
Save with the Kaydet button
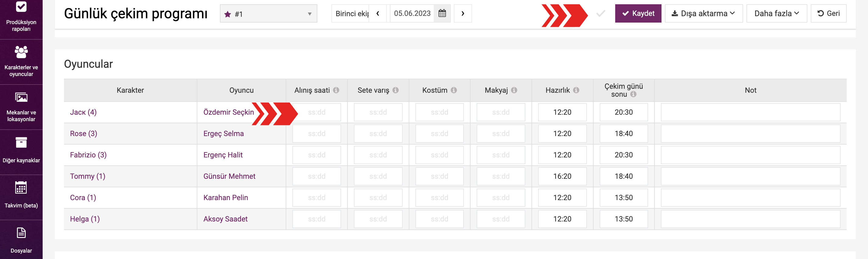(x=638, y=13)
